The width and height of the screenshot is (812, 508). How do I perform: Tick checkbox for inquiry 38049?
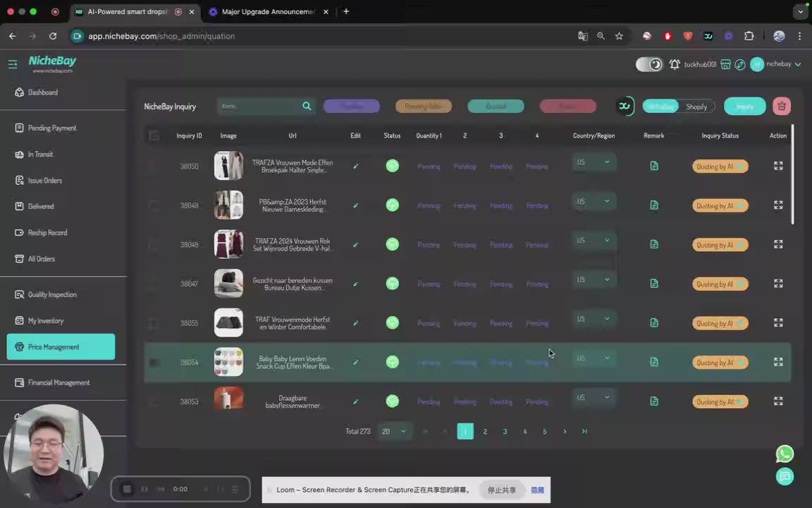click(154, 206)
